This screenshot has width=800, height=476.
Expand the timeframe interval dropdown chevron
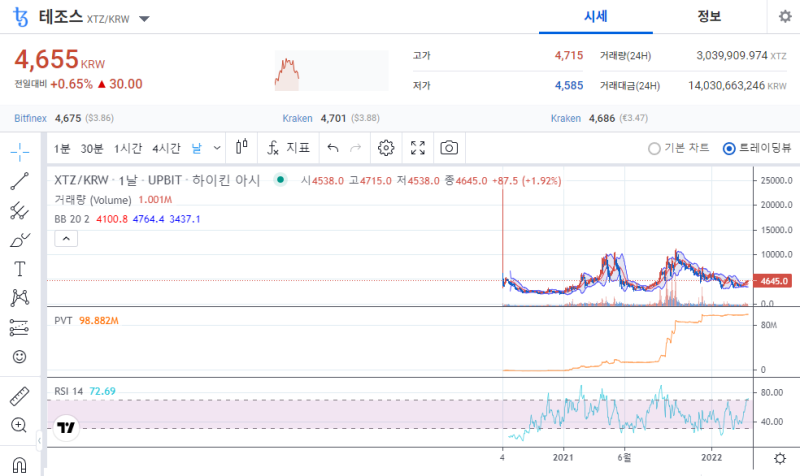pyautogui.click(x=217, y=148)
